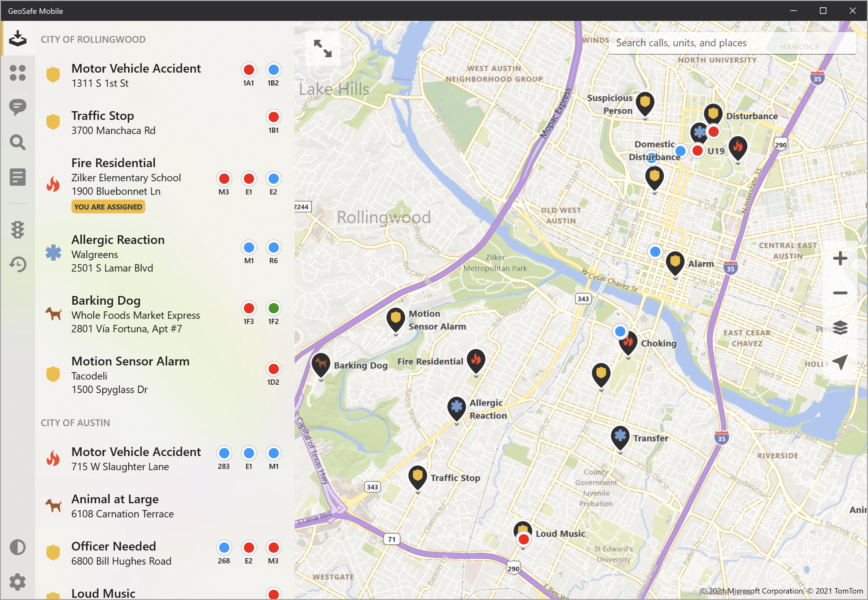Open the Animal at Large call
This screenshot has width=868, height=600.
tap(165, 506)
